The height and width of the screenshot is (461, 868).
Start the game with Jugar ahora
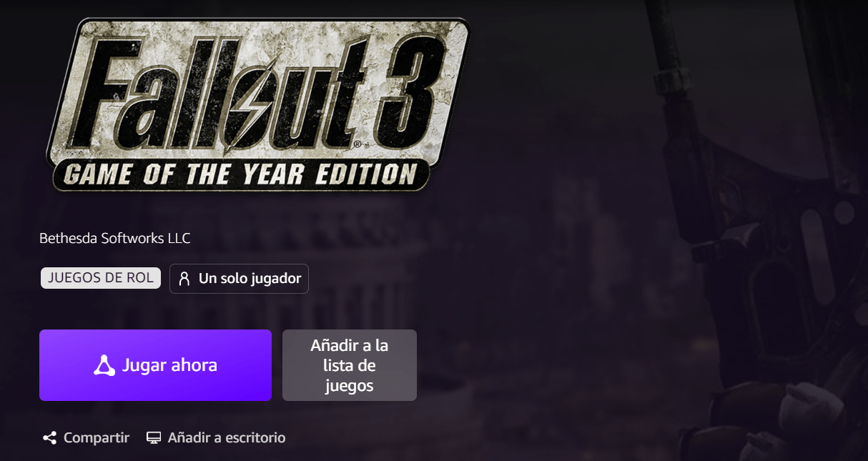point(155,365)
